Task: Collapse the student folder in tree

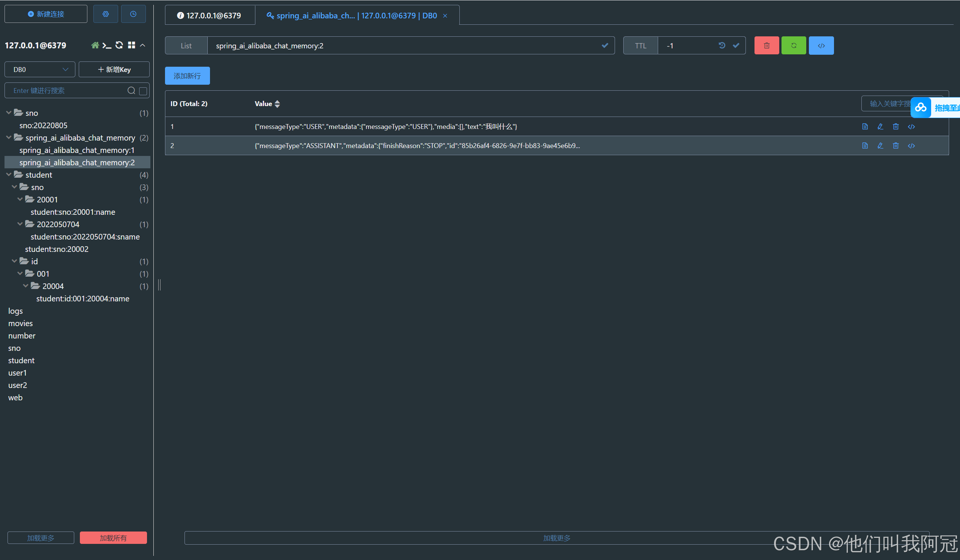Action: (9, 175)
